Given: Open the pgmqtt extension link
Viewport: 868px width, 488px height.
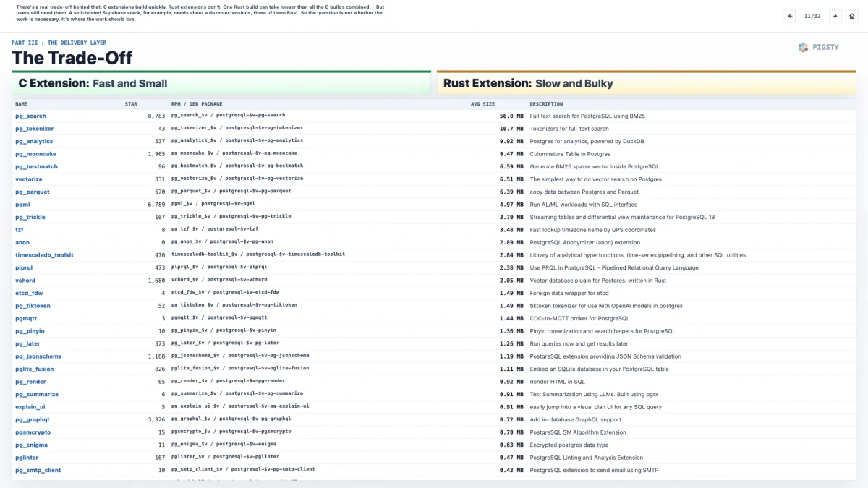Looking at the screenshot, I should [x=25, y=318].
